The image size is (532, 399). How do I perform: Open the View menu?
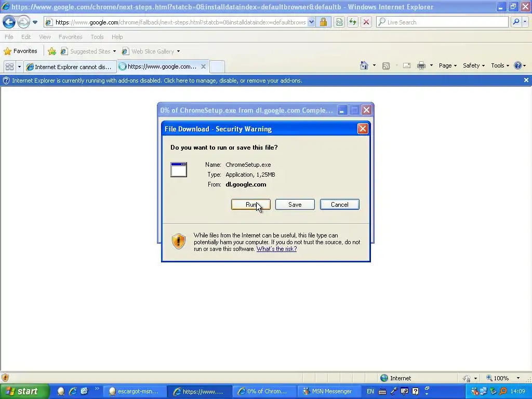point(45,37)
